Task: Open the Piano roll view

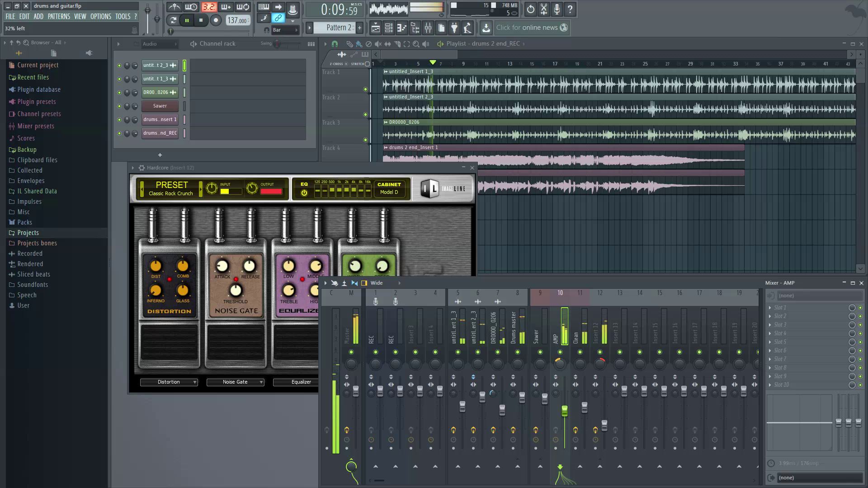Action: coord(401,28)
